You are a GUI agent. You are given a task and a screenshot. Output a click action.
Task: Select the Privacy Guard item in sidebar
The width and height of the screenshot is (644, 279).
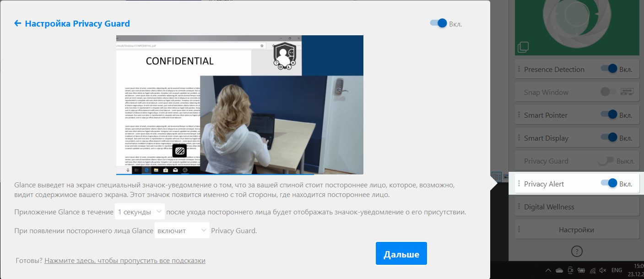click(x=577, y=161)
